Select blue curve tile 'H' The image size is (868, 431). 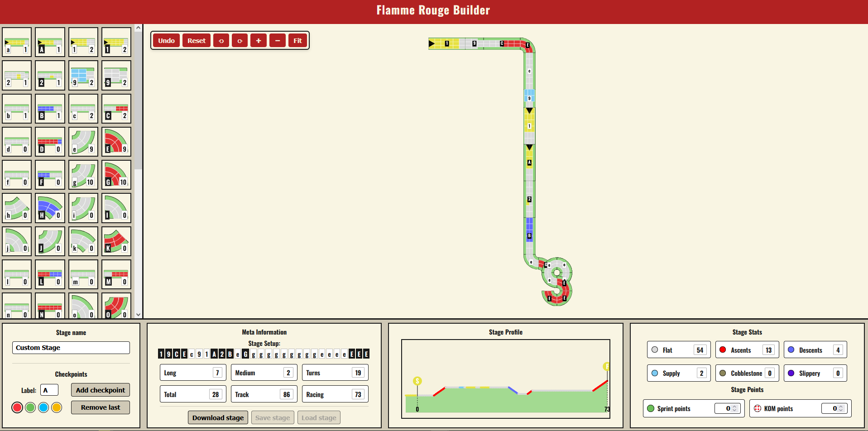click(x=50, y=208)
